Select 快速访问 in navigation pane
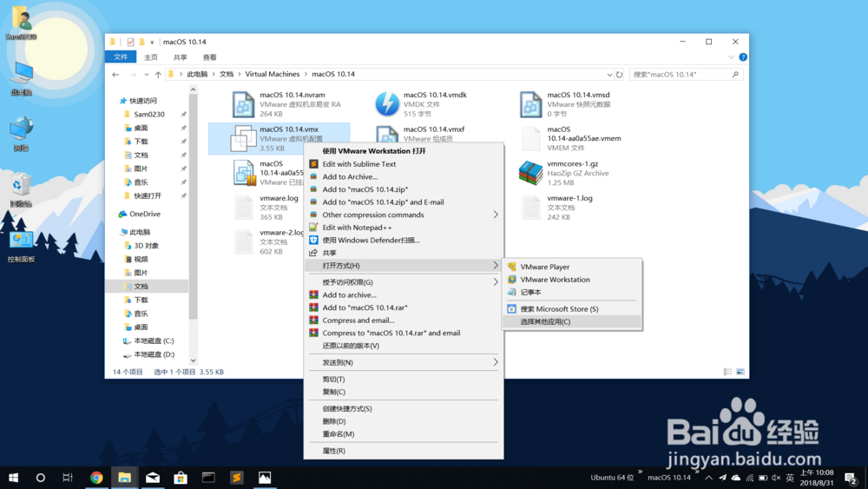This screenshot has width=868, height=489. point(143,101)
